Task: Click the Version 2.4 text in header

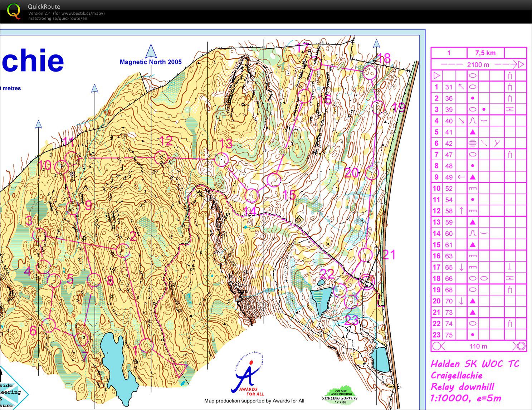Action: coord(40,13)
